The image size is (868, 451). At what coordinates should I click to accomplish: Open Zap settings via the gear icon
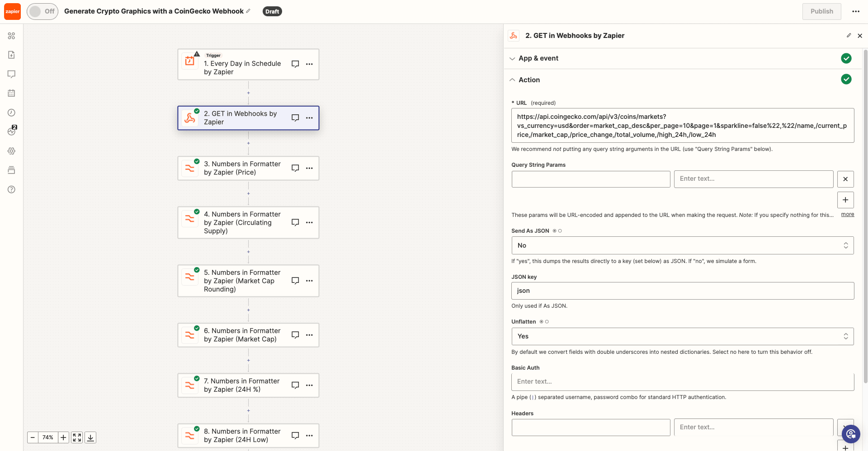tap(11, 151)
